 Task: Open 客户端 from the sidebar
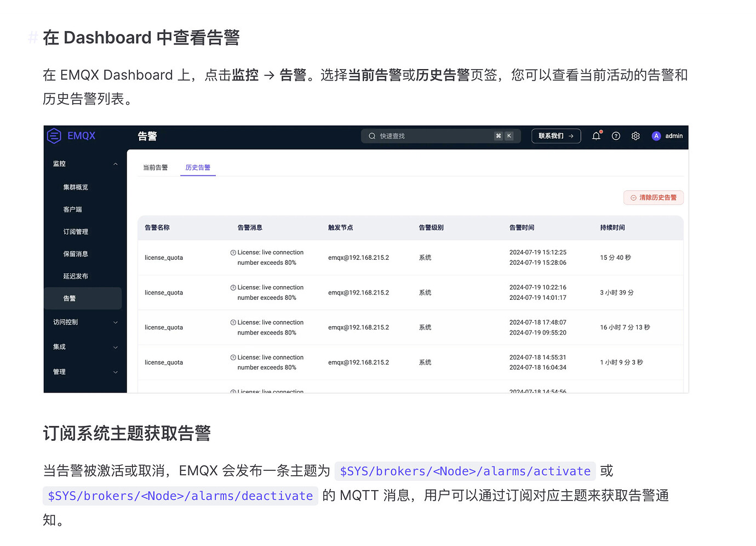click(73, 209)
